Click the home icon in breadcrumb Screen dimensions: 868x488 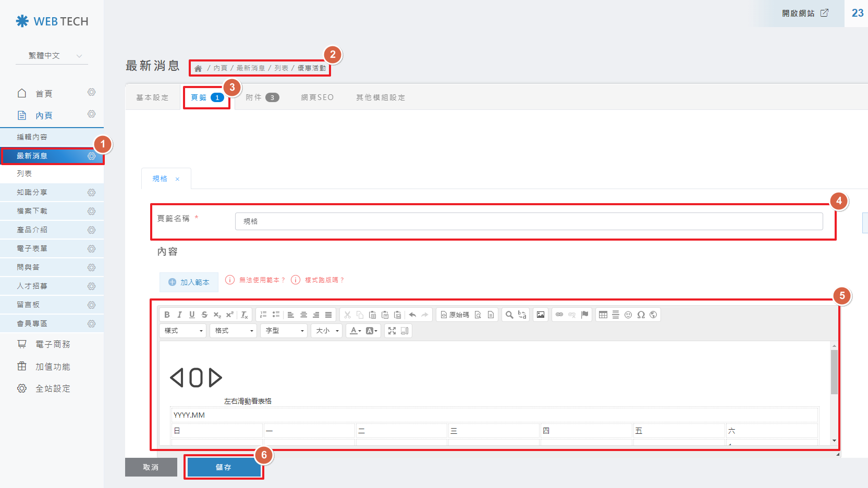(198, 68)
